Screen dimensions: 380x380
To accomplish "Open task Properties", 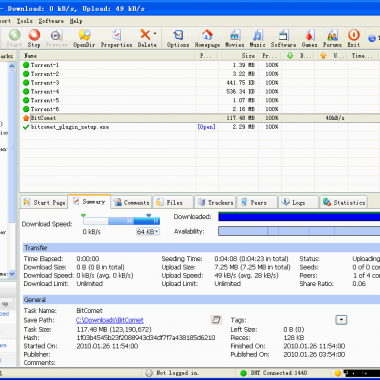I will coord(116,38).
